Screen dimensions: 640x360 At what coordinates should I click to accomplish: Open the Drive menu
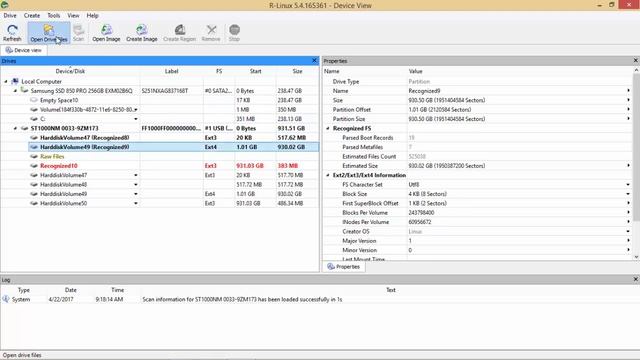click(10, 16)
